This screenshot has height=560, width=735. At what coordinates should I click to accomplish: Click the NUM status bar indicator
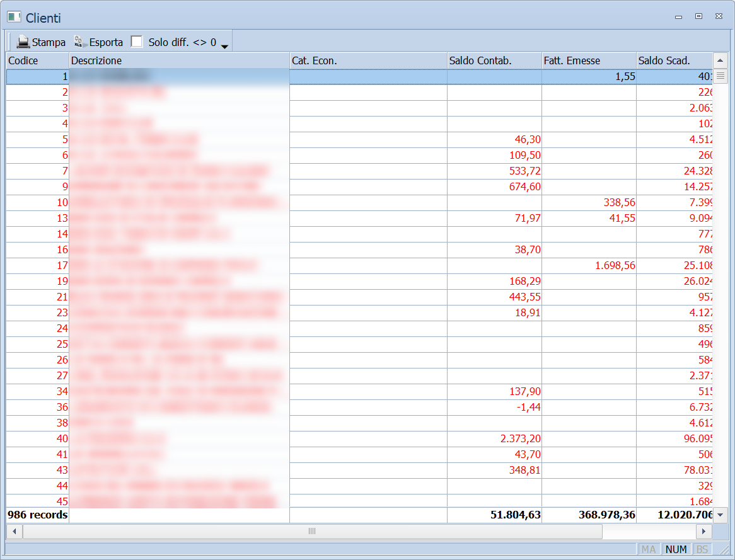[676, 549]
